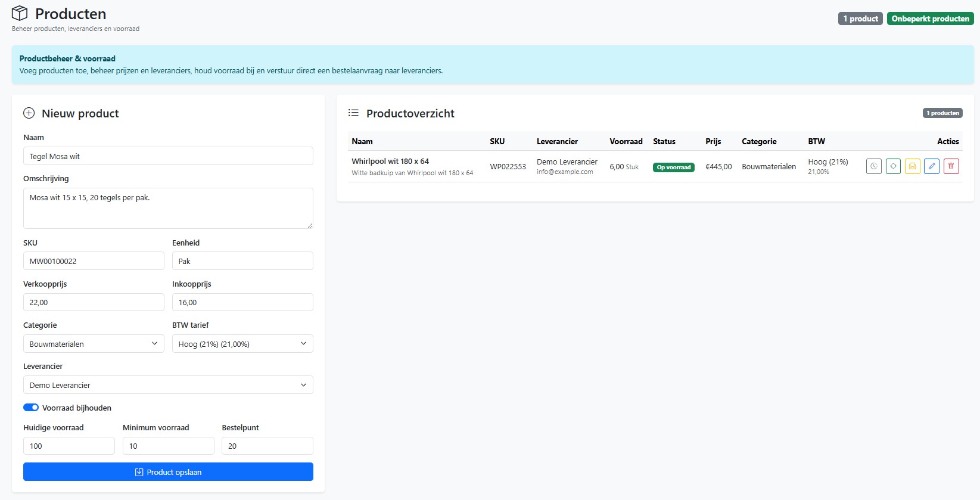Click 'Demo Leverancier' in the table row
This screenshot has width=980, height=500.
coord(567,162)
